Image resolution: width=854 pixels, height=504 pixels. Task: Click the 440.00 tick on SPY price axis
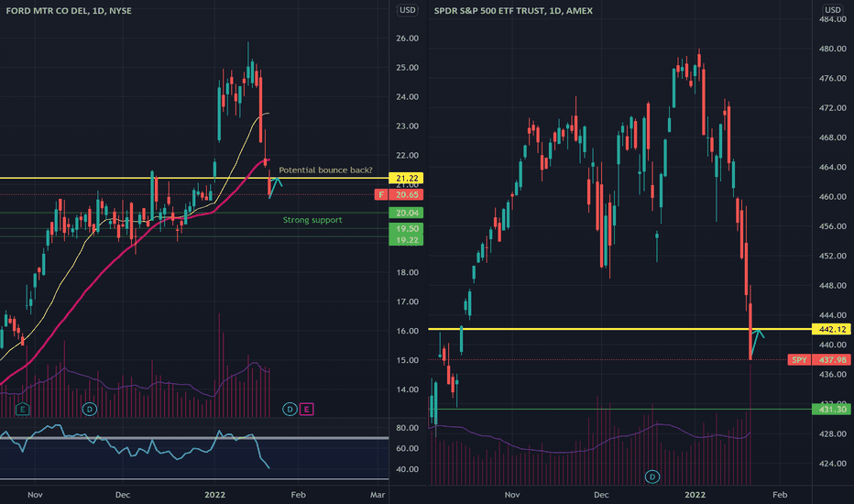click(x=833, y=345)
